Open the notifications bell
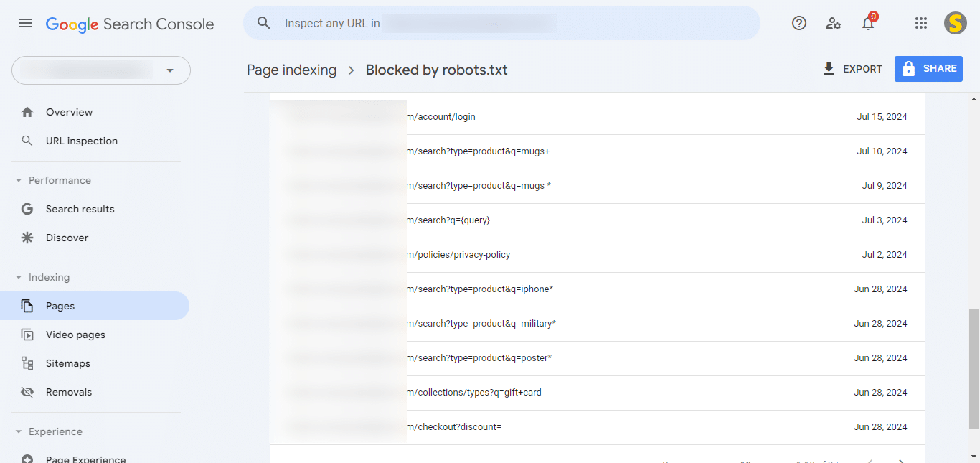Viewport: 980px width, 463px height. tap(868, 23)
